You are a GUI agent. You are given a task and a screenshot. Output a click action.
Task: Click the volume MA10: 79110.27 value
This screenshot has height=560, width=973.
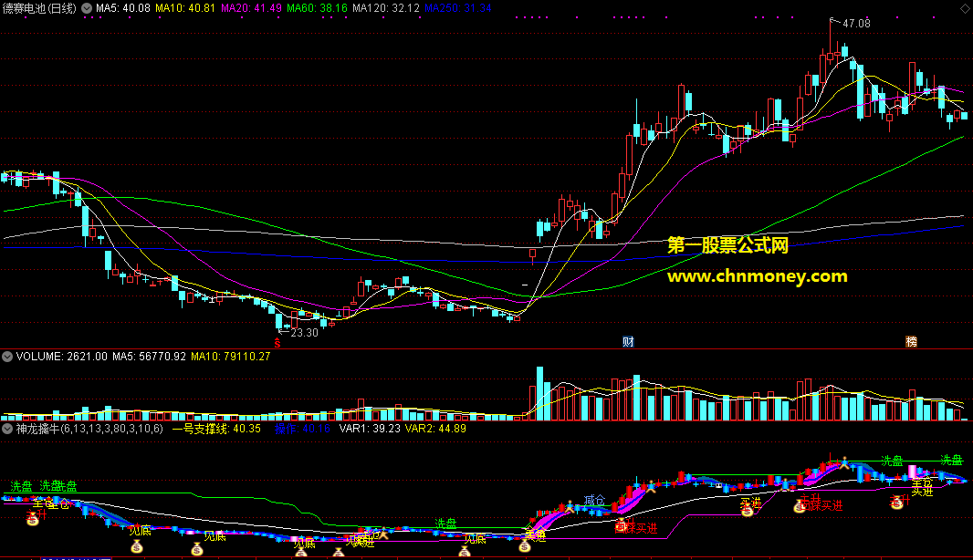point(230,357)
